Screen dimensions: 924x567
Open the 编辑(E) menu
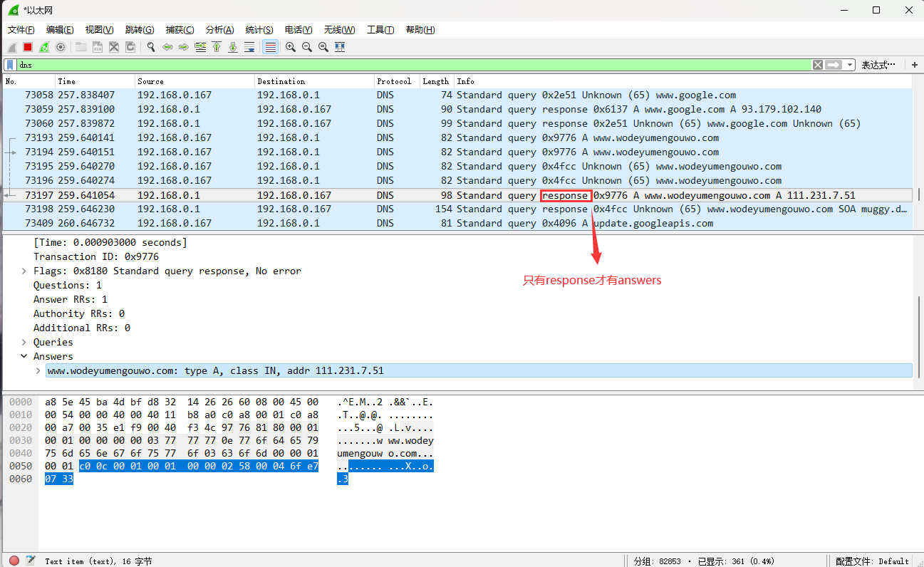(60, 30)
